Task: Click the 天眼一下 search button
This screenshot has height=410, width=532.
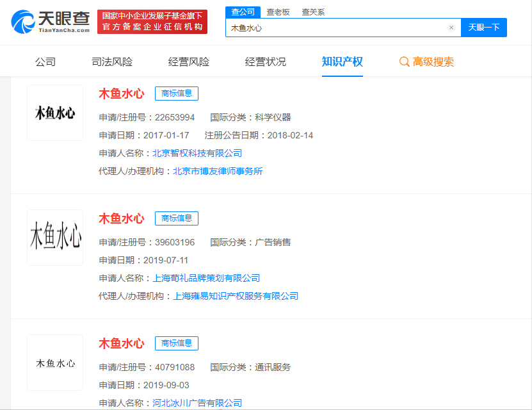Action: (x=484, y=28)
